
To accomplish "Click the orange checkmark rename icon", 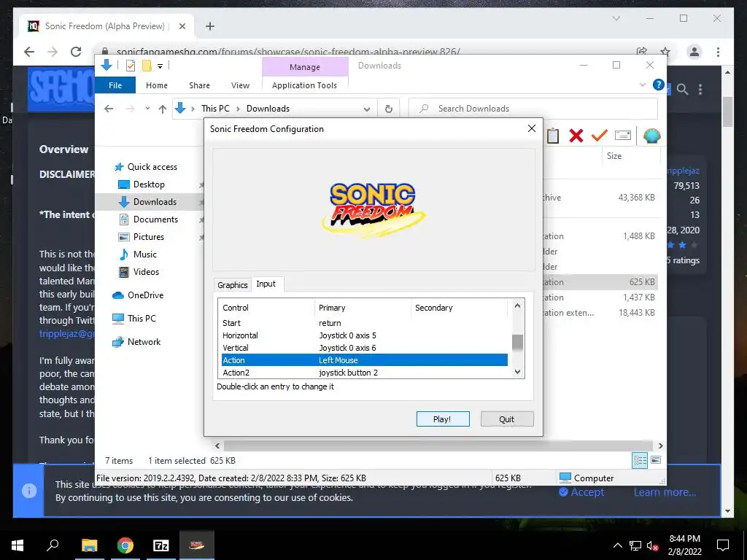I will pyautogui.click(x=599, y=136).
